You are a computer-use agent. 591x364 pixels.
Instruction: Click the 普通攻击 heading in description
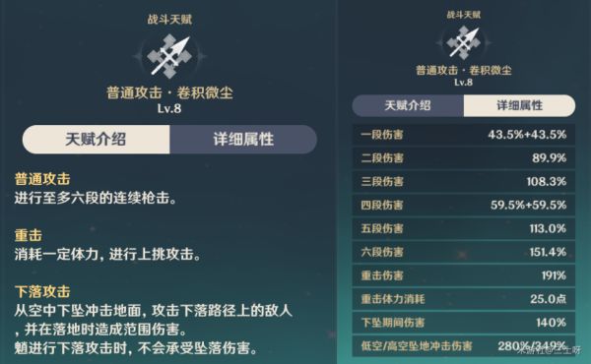click(42, 179)
